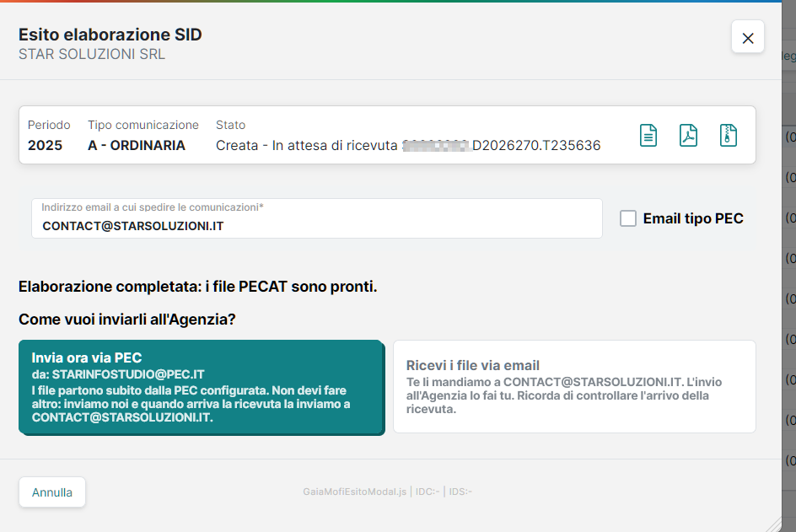
Task: Click the Stato label
Action: coord(230,125)
